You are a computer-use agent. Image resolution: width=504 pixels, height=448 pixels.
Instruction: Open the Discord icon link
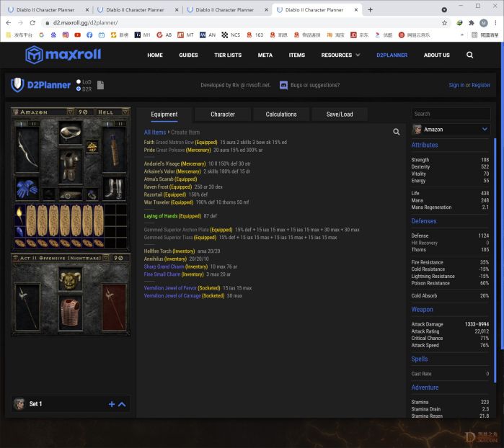click(283, 85)
